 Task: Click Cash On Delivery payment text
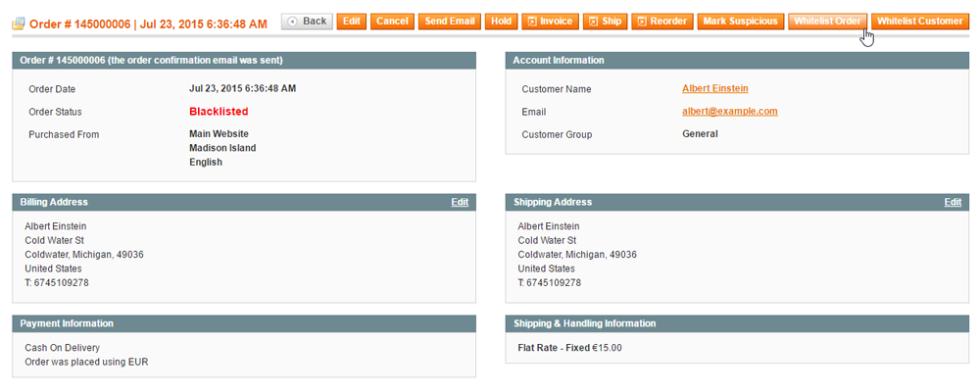click(x=63, y=348)
